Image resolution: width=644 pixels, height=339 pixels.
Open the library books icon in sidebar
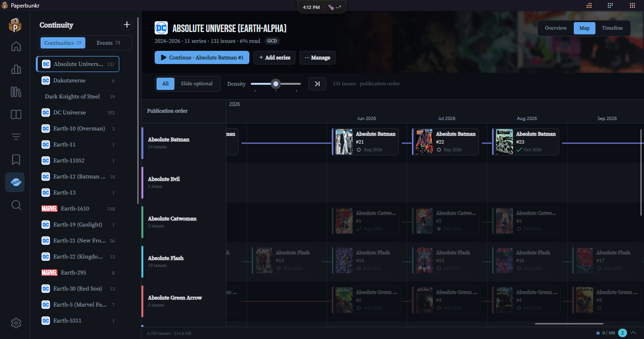(16, 92)
